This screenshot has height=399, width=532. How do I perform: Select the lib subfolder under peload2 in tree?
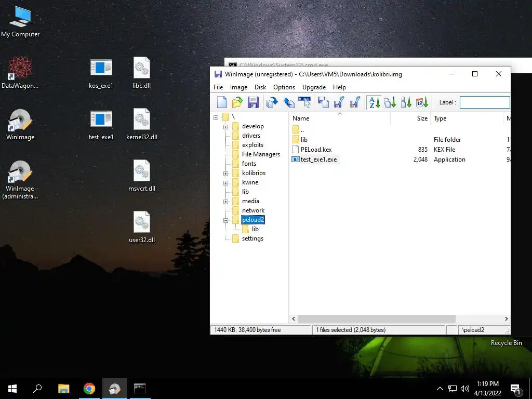(x=255, y=229)
